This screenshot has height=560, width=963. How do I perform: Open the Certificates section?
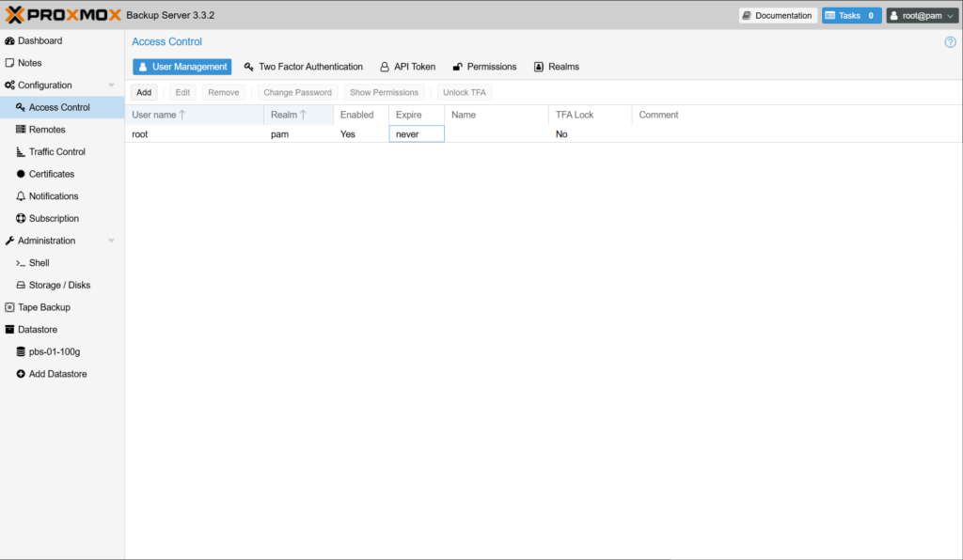click(51, 174)
